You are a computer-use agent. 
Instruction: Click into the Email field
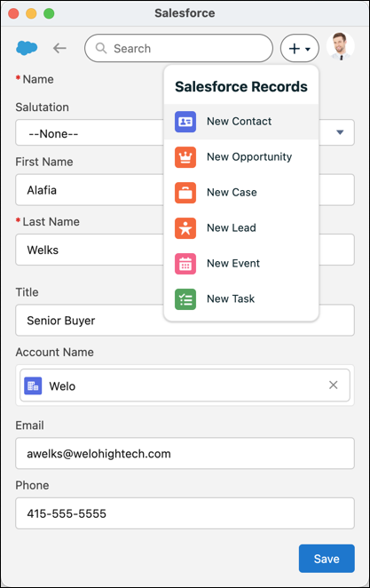pos(185,453)
